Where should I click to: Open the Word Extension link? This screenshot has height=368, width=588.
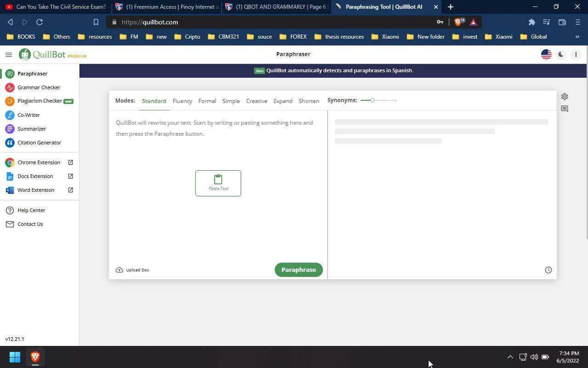click(x=40, y=190)
